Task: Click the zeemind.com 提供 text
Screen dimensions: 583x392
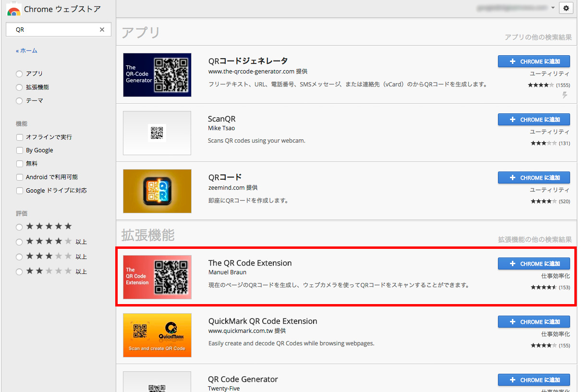Action: click(233, 188)
